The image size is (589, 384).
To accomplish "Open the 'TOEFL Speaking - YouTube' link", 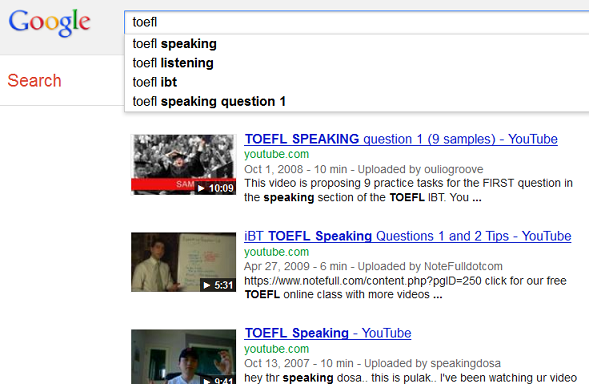I will pyautogui.click(x=328, y=333).
